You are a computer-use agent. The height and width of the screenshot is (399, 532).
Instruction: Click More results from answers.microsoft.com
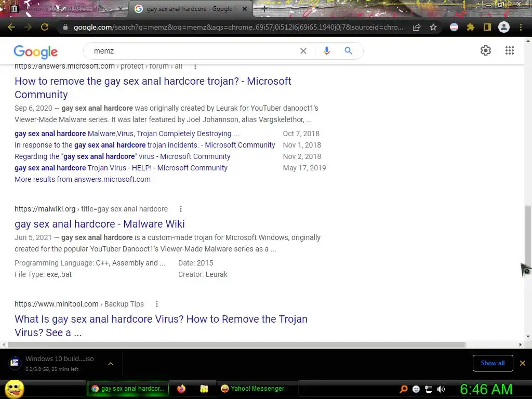83,179
